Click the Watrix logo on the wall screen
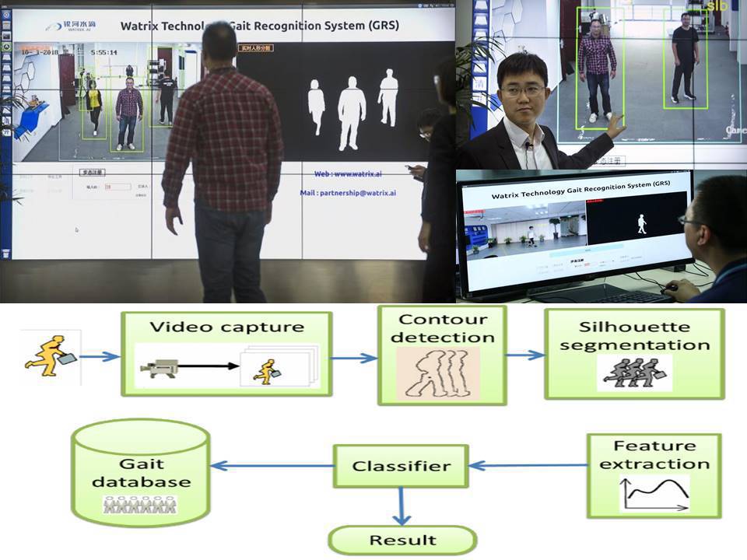This screenshot has height=560, width=747. [72, 26]
